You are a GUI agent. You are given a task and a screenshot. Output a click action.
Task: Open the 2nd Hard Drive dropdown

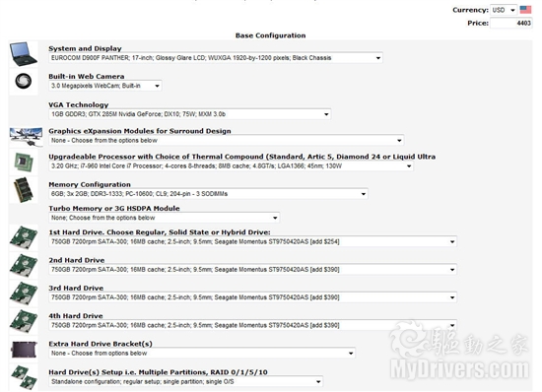(x=252, y=270)
